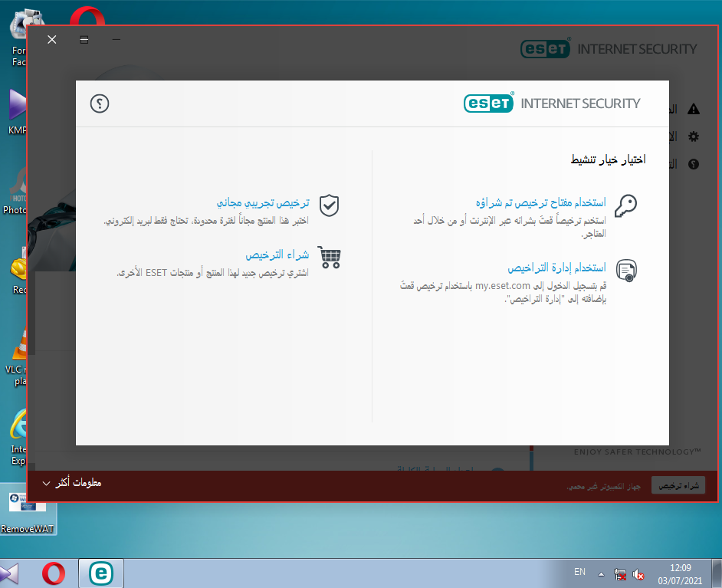722x588 pixels.
Task: Click the Show desktop strip at taskbar end
Action: (717, 573)
